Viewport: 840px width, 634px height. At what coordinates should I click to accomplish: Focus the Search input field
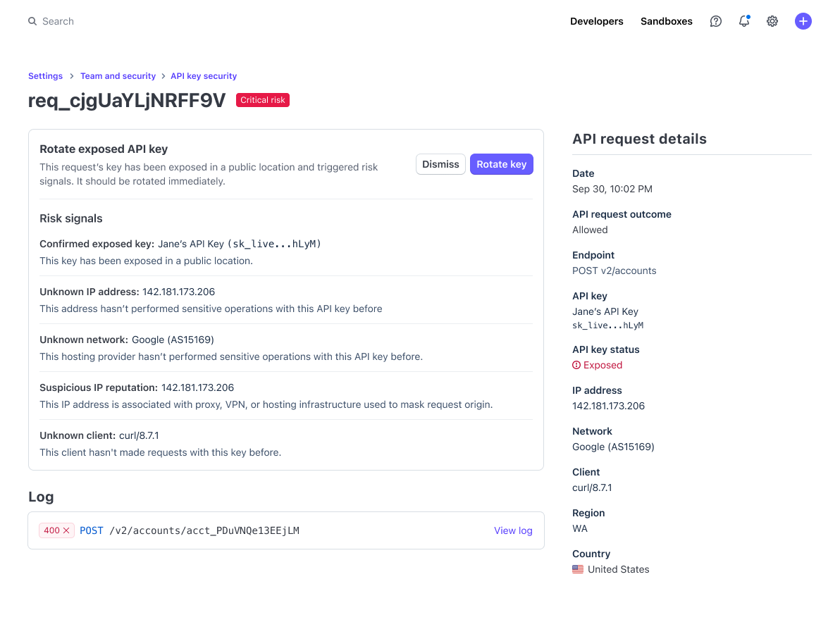(58, 21)
